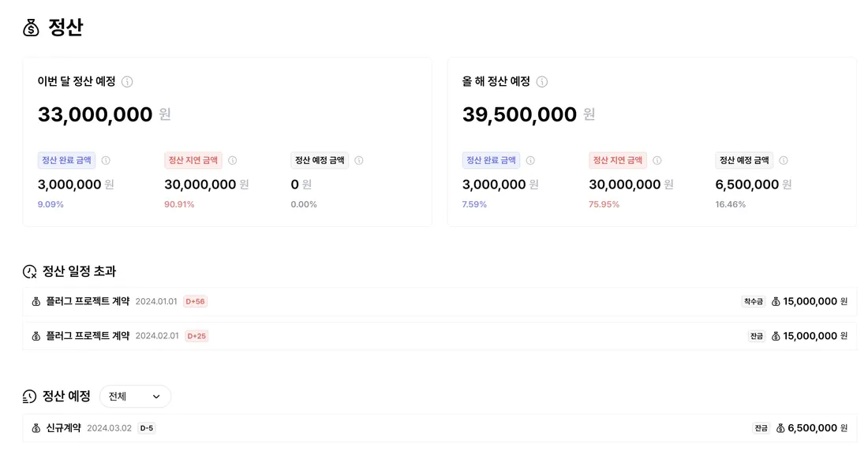Click info icon next to yearly 정산 완료 금액
Viewport: 868px width, 455px height.
point(530,161)
